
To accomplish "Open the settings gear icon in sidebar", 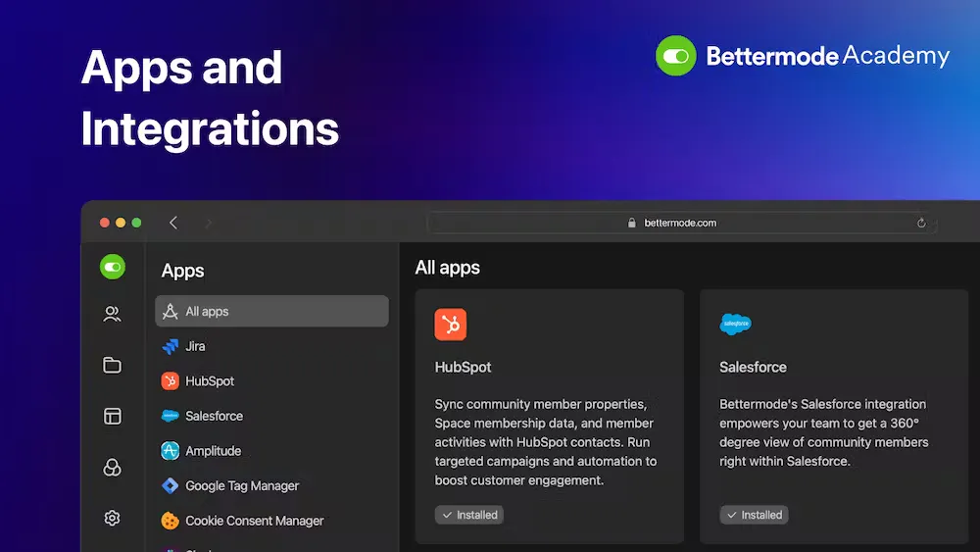I will click(x=113, y=519).
